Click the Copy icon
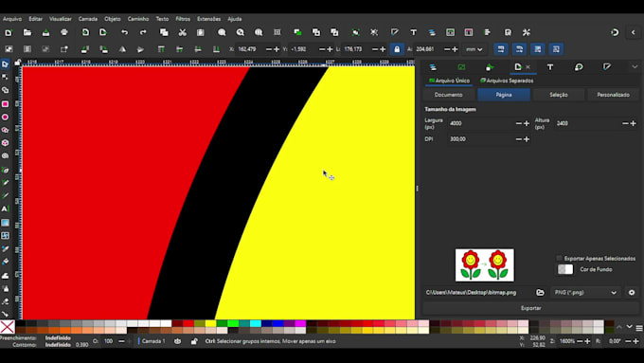This screenshot has height=363, width=644. coord(164,32)
